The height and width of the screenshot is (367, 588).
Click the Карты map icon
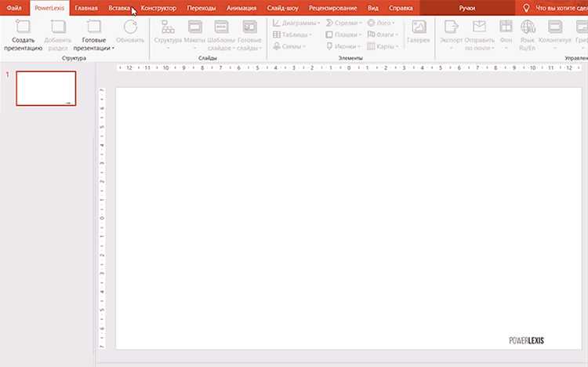[371, 46]
